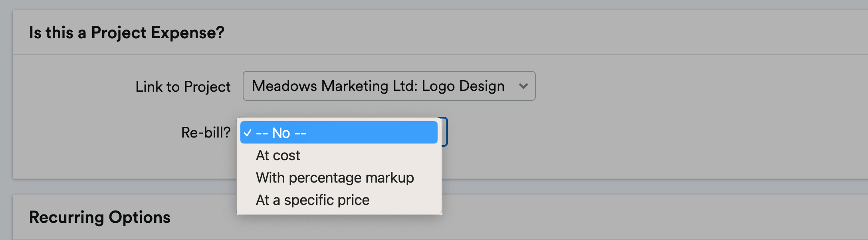Click the chevron arrow on the project selector
This screenshot has height=240, width=868.
(x=523, y=86)
